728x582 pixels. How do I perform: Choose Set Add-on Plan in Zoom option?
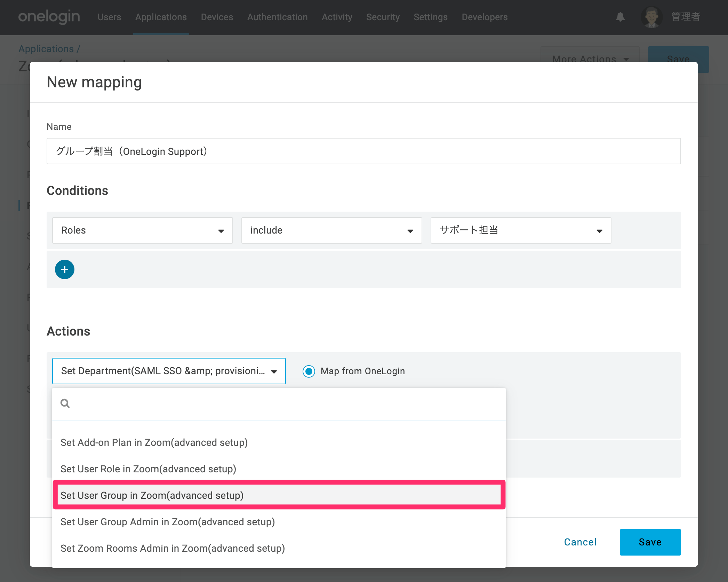coord(279,442)
